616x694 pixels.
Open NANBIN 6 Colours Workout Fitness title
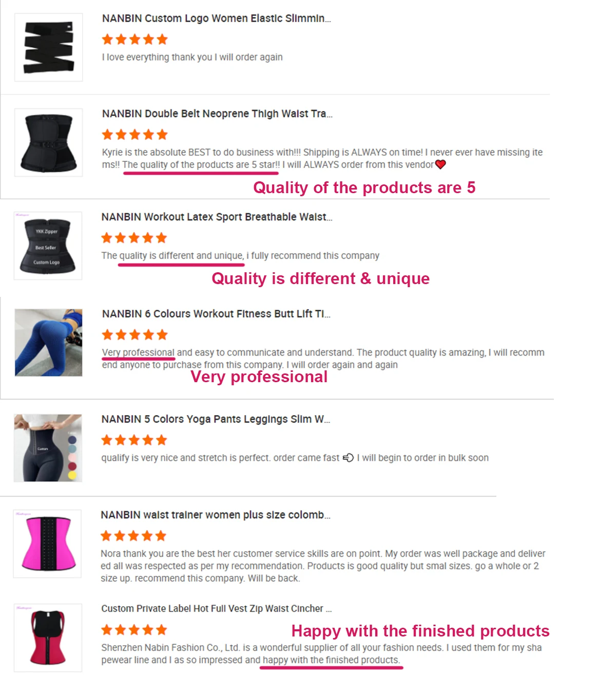click(x=216, y=314)
